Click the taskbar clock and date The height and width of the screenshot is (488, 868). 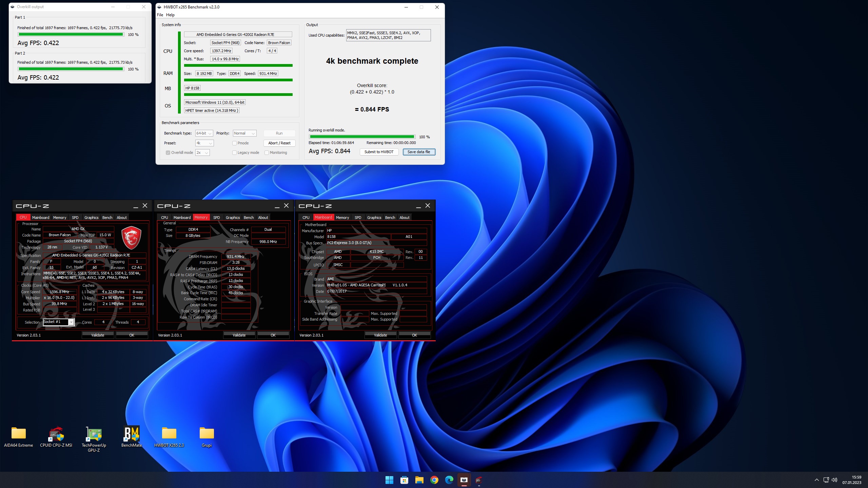pyautogui.click(x=852, y=480)
